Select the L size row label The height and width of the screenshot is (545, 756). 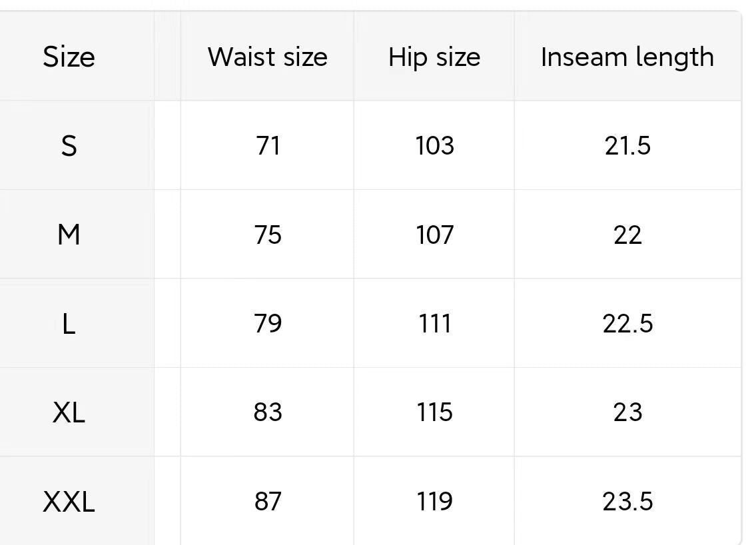click(x=69, y=324)
